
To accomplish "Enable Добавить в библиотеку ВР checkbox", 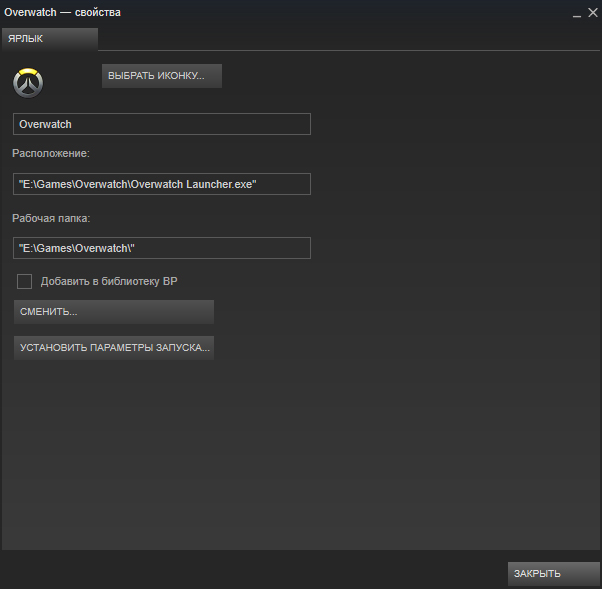I will pos(24,281).
